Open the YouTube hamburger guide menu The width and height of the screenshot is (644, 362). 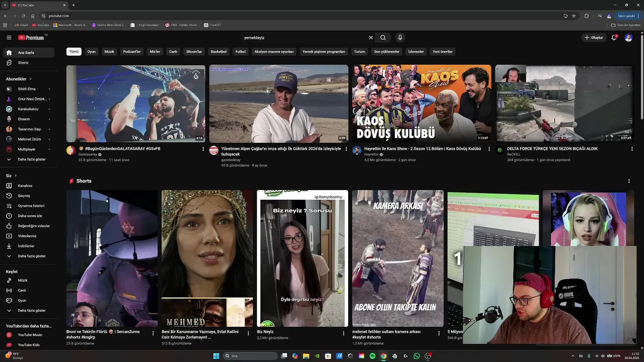point(9,38)
